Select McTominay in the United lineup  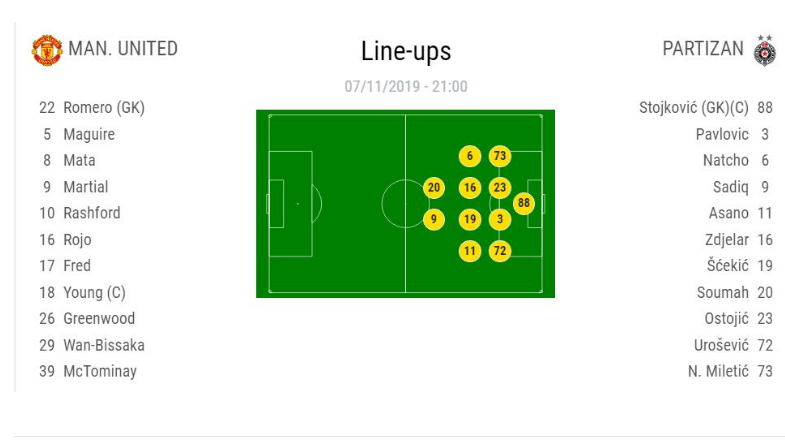point(99,371)
